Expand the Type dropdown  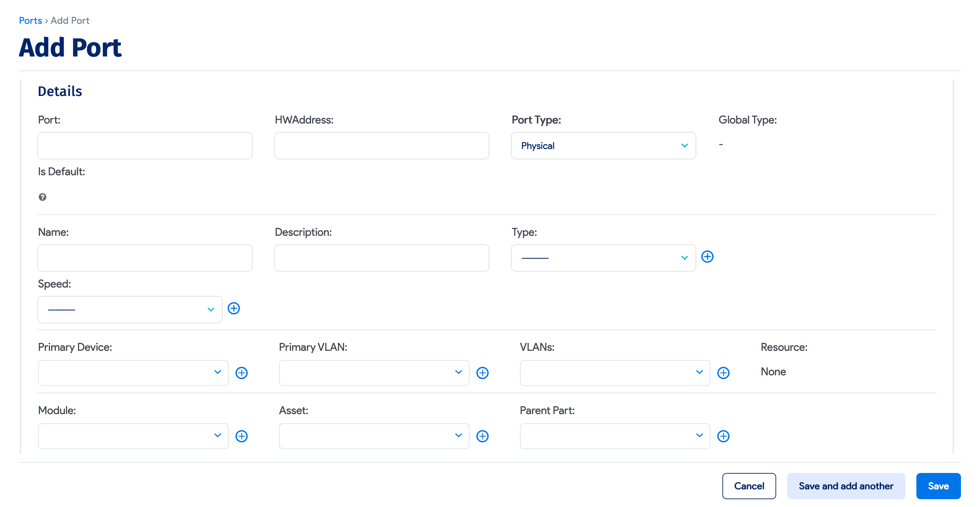[603, 258]
